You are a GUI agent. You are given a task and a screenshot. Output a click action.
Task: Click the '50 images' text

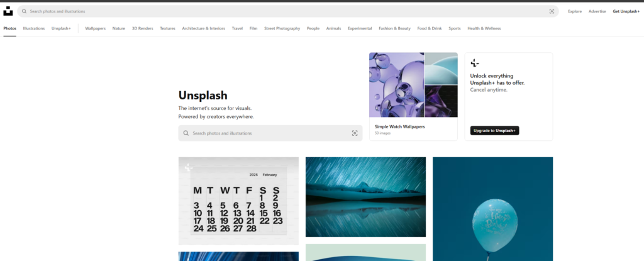tap(382, 133)
